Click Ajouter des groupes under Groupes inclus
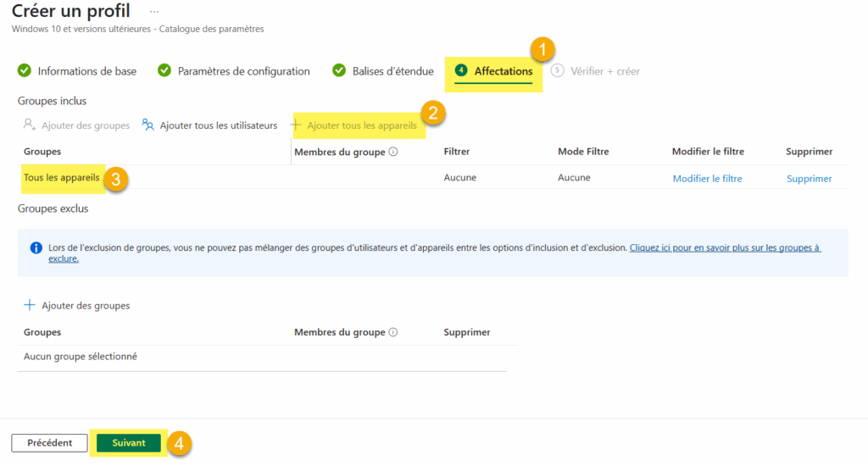Viewport: 868px width, 466px height. (x=86, y=125)
